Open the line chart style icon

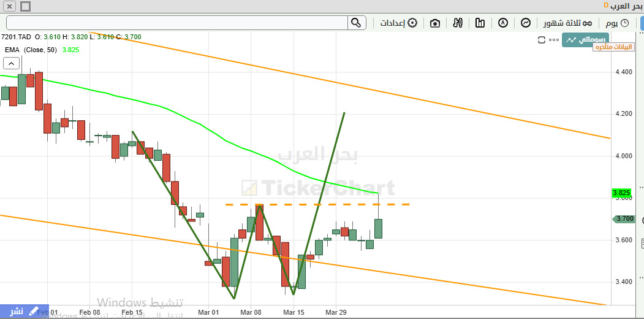pyautogui.click(x=526, y=23)
